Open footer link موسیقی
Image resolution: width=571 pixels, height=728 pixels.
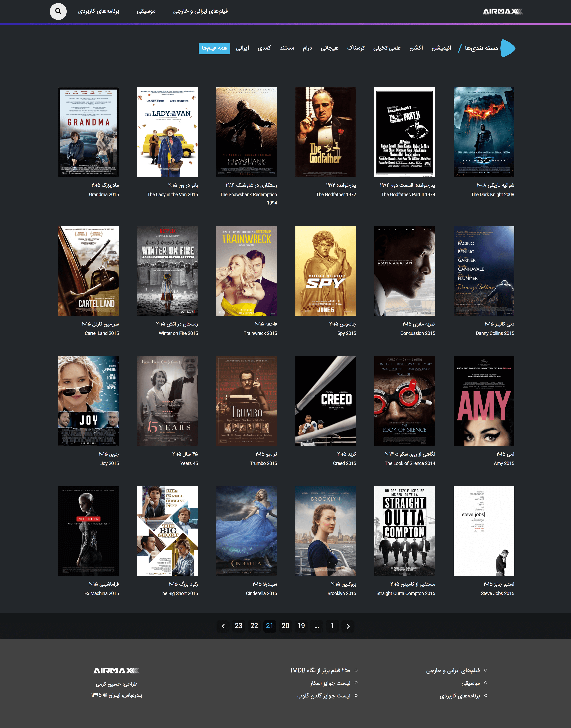click(470, 683)
